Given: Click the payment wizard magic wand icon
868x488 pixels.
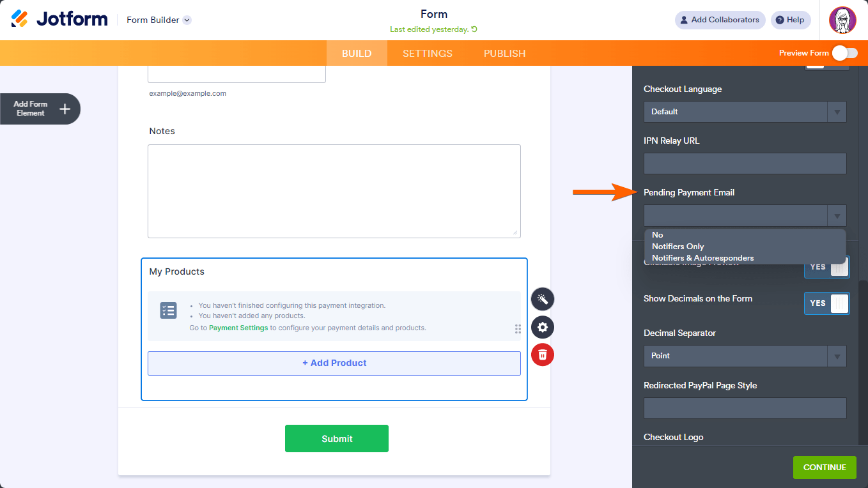Looking at the screenshot, I should point(542,299).
